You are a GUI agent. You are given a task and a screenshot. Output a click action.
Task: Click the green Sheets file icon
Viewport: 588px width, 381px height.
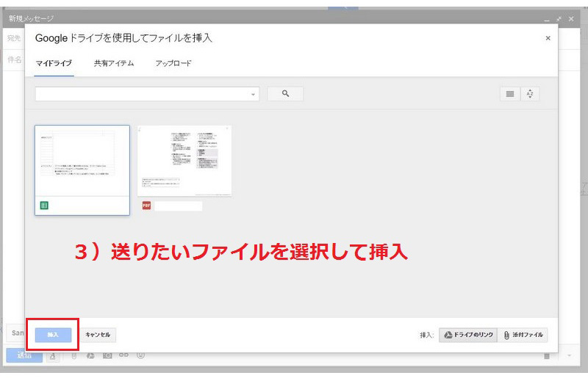[44, 206]
